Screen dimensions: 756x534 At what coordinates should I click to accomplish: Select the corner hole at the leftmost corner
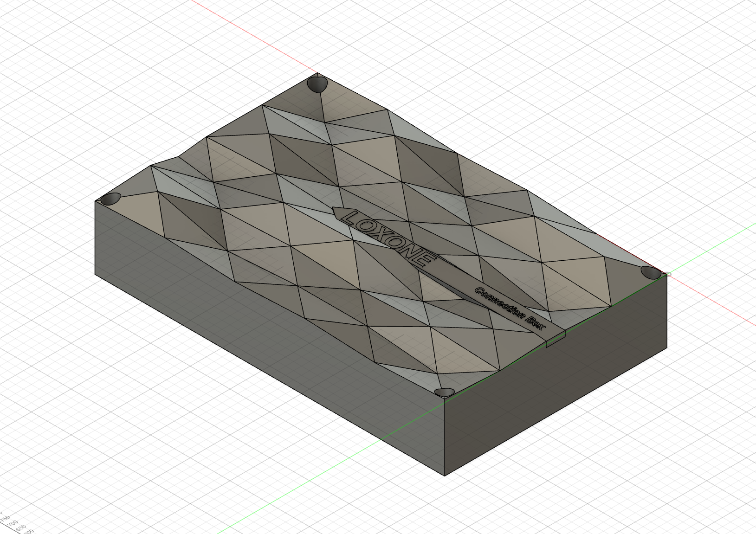point(111,199)
